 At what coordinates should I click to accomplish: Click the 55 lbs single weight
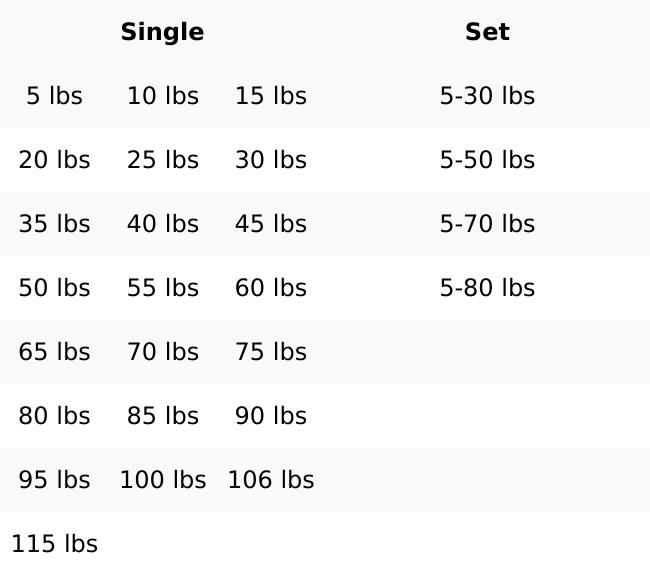[162, 288]
